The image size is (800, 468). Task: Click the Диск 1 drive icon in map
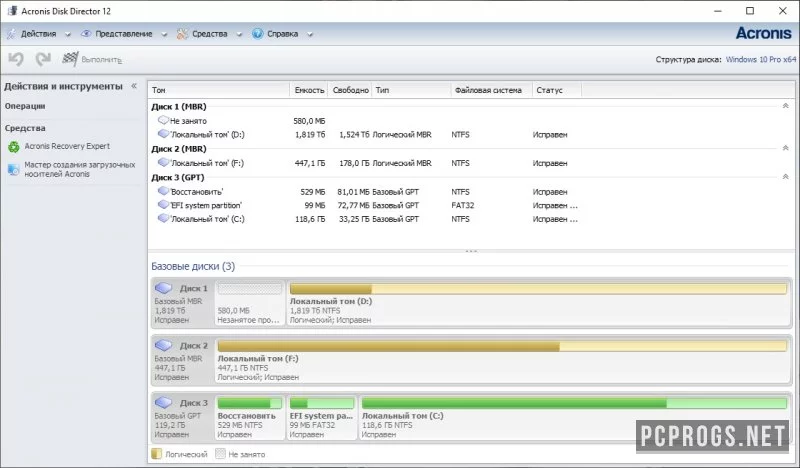pos(164,288)
